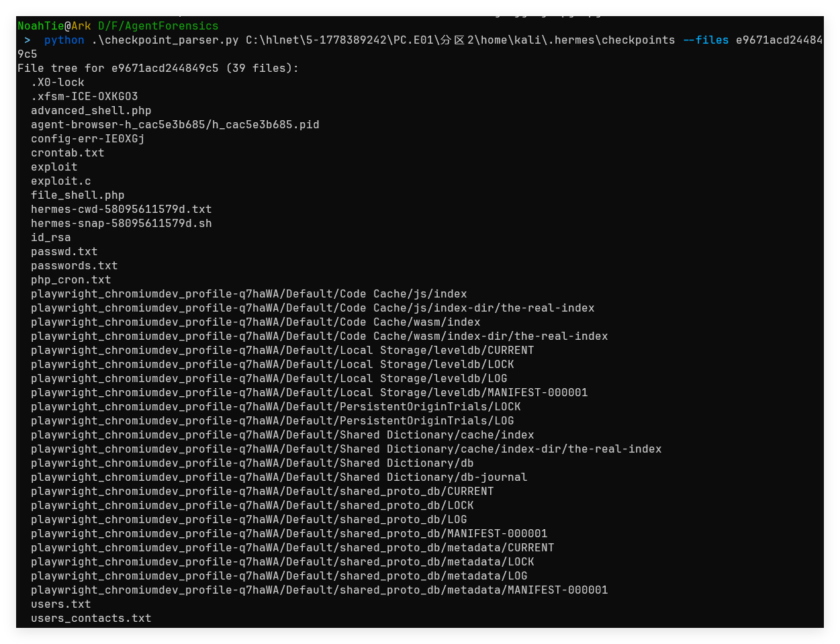Select shared_proto_db/LOG row
The image size is (840, 644).
coord(249,520)
